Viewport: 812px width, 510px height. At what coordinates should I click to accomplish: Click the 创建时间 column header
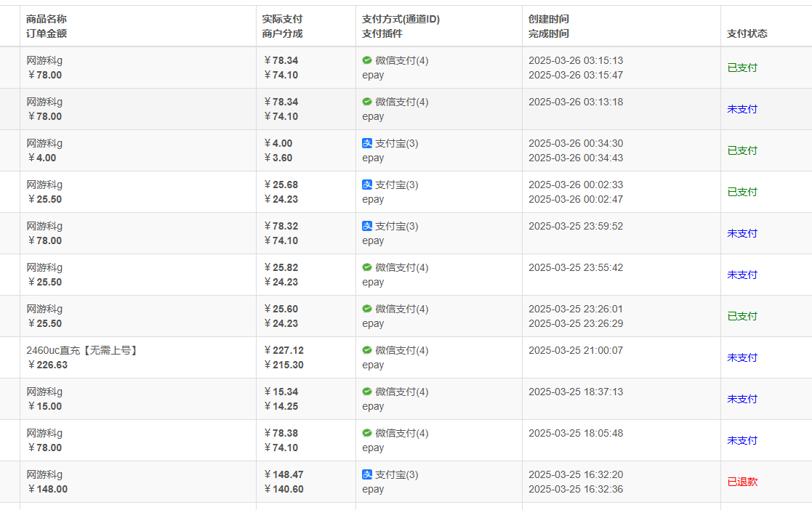coord(549,19)
